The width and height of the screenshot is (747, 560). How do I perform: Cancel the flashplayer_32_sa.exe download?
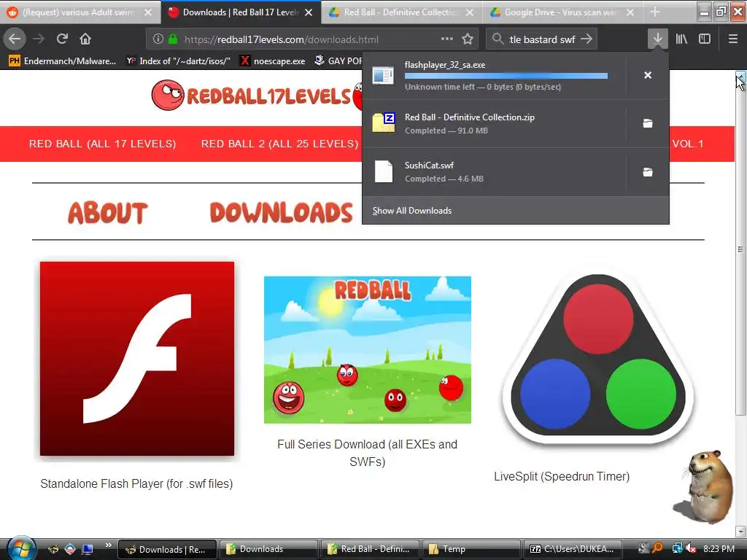(x=648, y=75)
